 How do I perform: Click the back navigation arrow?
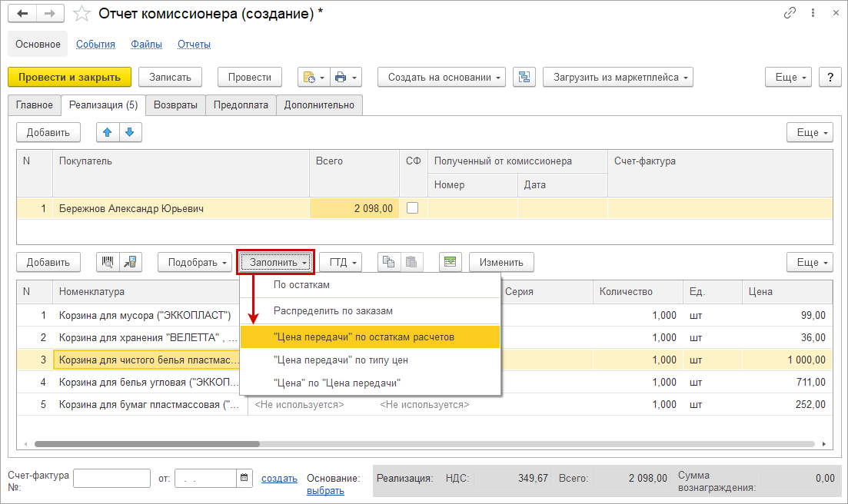[22, 14]
